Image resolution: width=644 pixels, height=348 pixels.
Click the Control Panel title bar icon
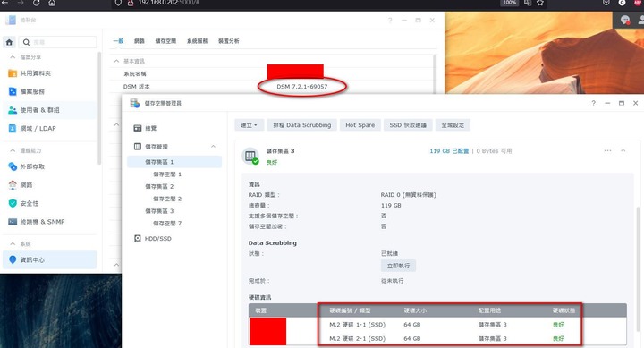pos(10,21)
